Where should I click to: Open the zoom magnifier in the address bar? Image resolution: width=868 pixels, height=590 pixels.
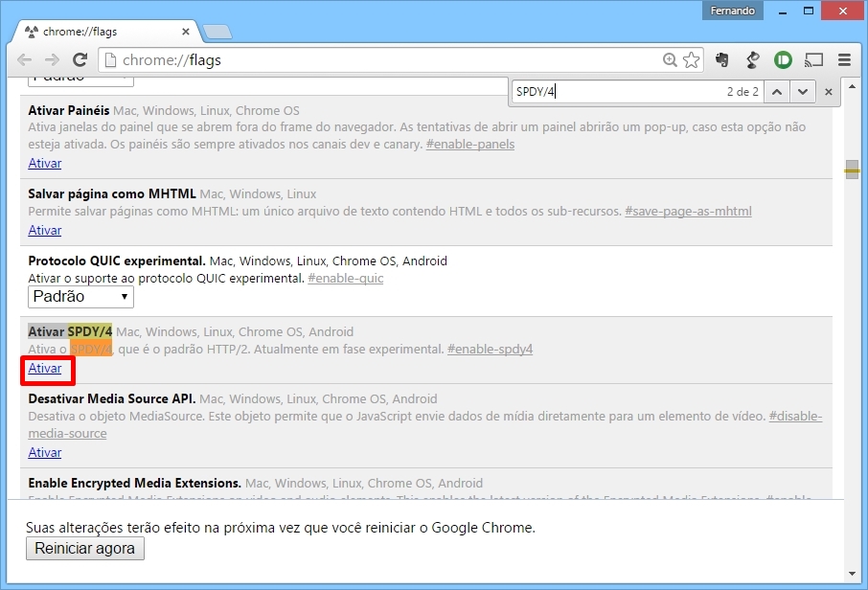click(670, 59)
